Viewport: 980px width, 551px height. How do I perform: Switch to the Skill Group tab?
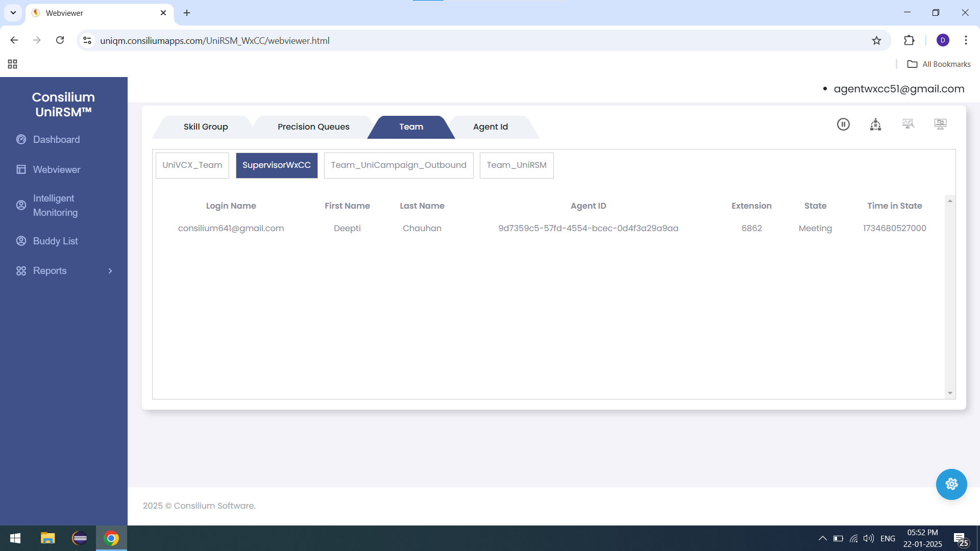[x=205, y=127]
